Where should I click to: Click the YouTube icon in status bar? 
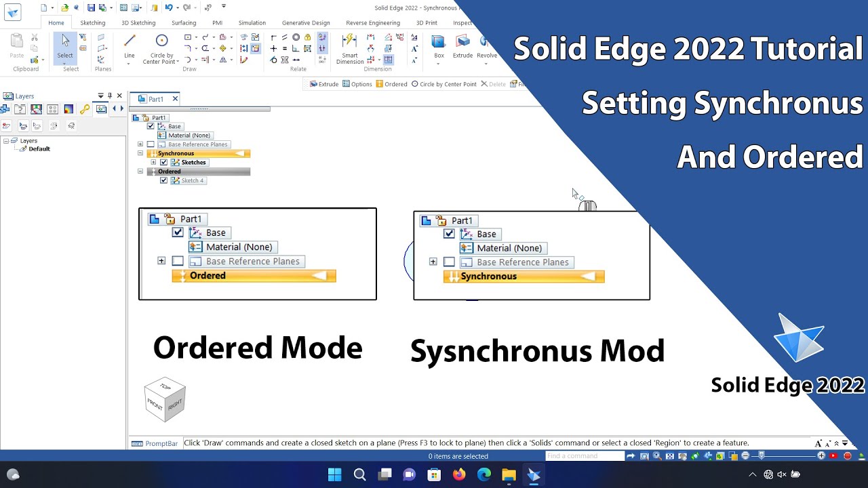click(x=834, y=456)
